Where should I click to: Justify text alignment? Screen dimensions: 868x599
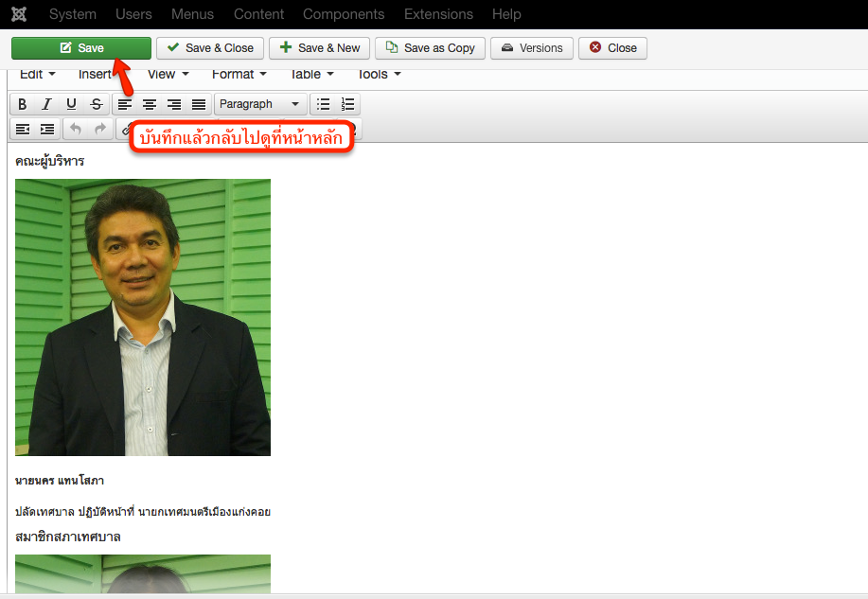(x=199, y=104)
